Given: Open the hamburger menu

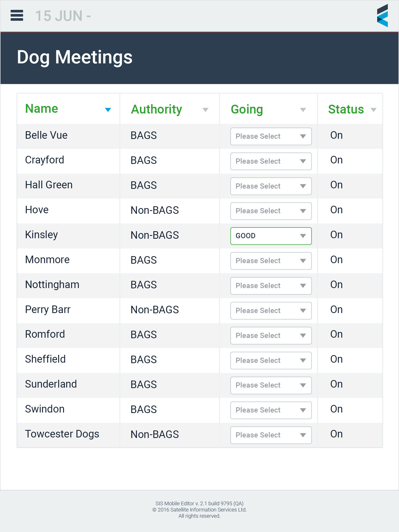Looking at the screenshot, I should coord(17,15).
